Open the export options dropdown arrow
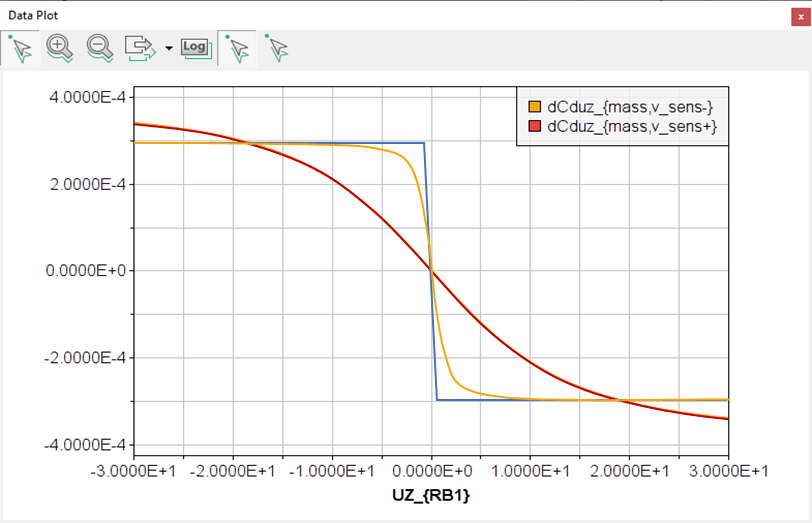 coord(169,49)
